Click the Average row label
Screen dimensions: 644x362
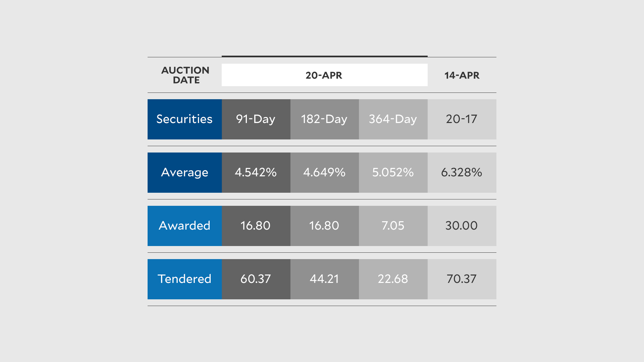184,173
